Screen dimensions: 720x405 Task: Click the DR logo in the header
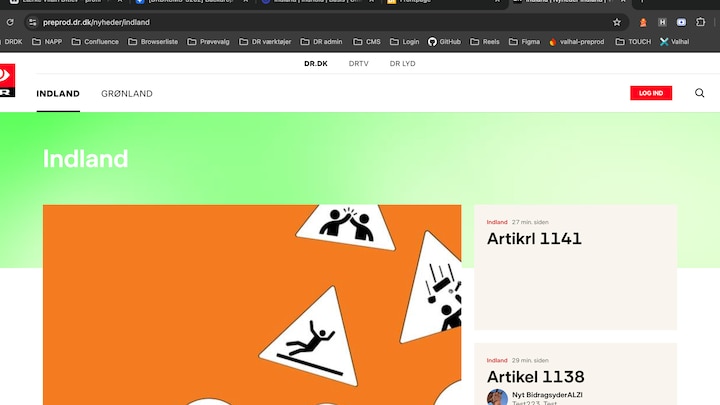(x=7, y=81)
